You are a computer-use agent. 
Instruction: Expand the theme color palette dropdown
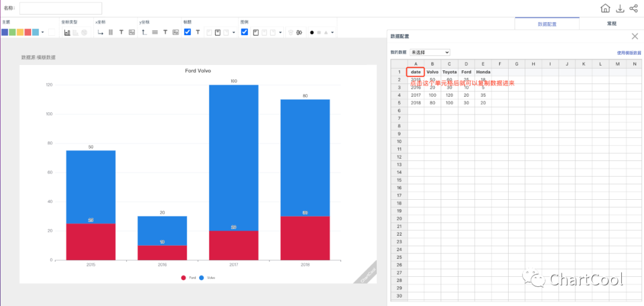pos(42,32)
